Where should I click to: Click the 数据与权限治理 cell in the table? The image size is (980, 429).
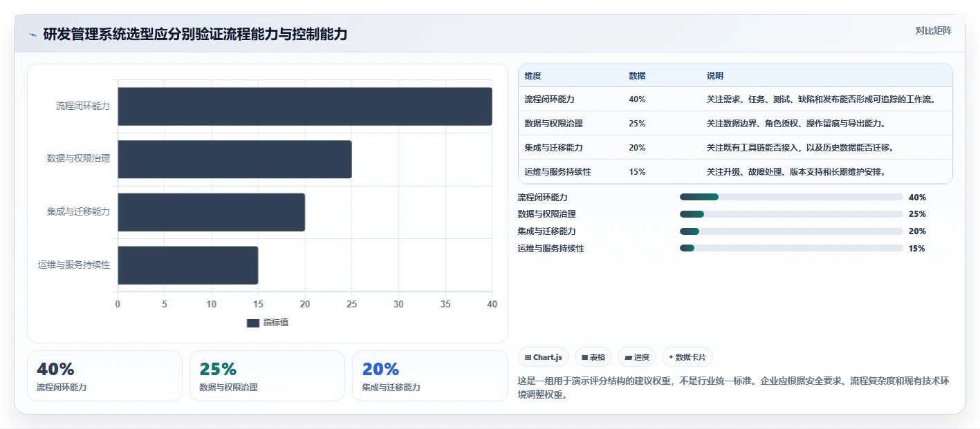554,124
